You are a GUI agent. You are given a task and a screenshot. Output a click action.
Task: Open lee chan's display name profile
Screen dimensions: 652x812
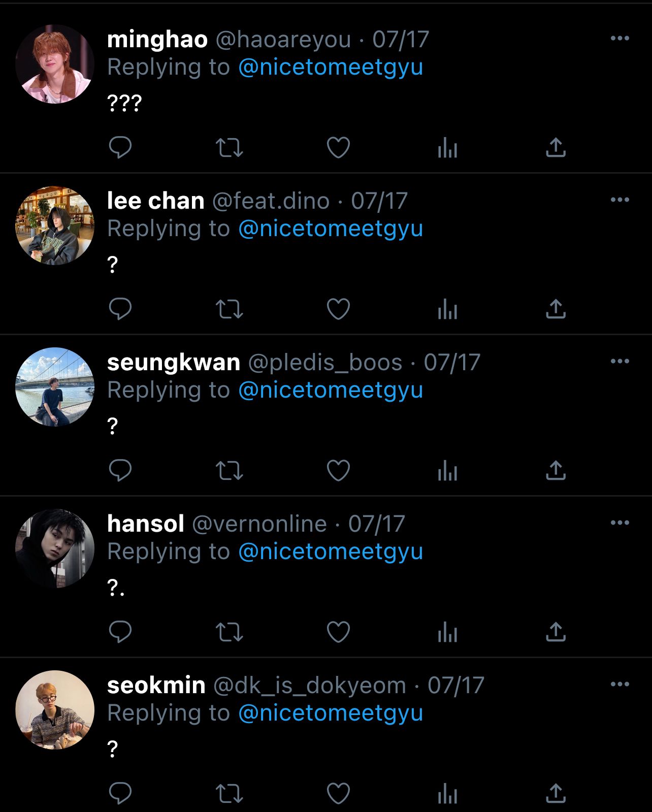click(x=155, y=201)
